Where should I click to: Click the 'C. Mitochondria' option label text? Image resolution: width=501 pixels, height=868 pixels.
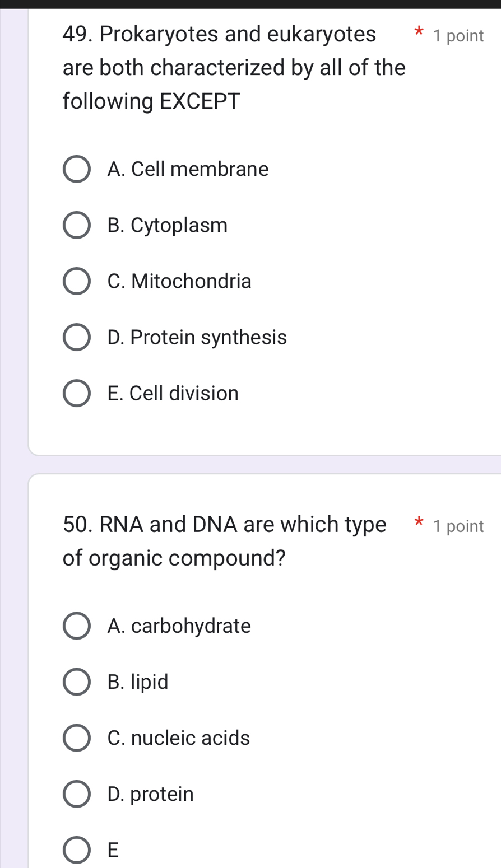coord(179,281)
